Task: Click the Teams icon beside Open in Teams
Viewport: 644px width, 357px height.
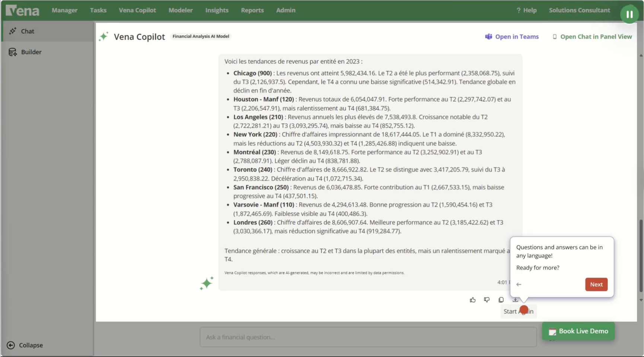Action: pos(489,36)
